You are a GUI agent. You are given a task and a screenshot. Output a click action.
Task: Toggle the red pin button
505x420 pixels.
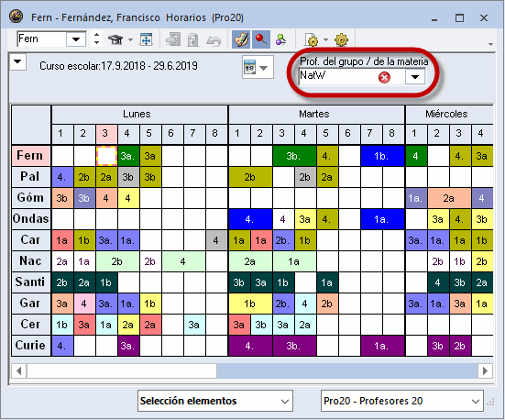(x=261, y=39)
